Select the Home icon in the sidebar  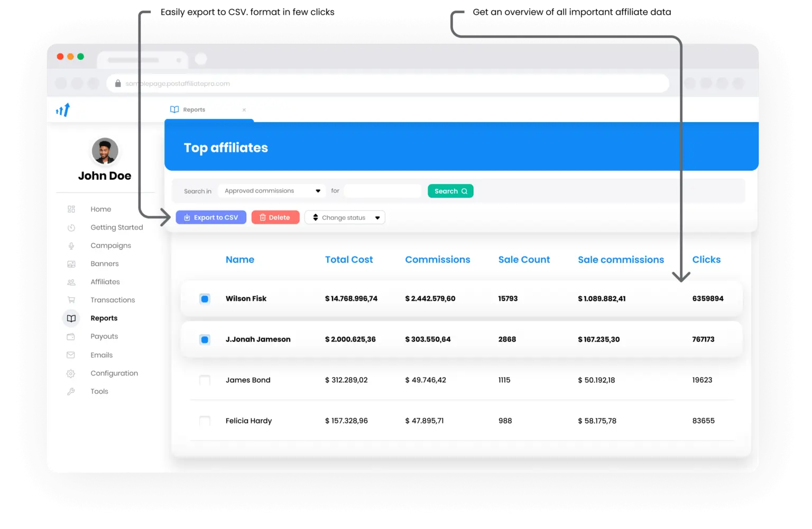click(71, 209)
